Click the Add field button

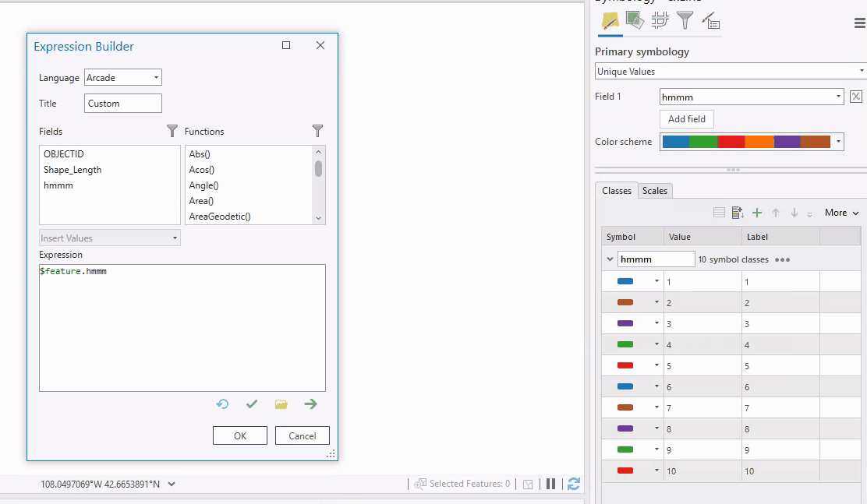pyautogui.click(x=687, y=119)
